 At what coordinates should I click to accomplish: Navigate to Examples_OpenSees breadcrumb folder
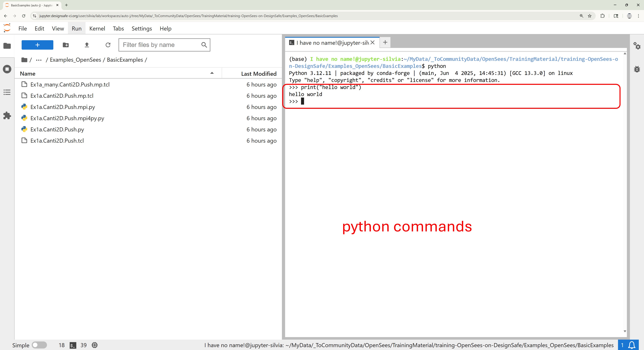coord(75,60)
